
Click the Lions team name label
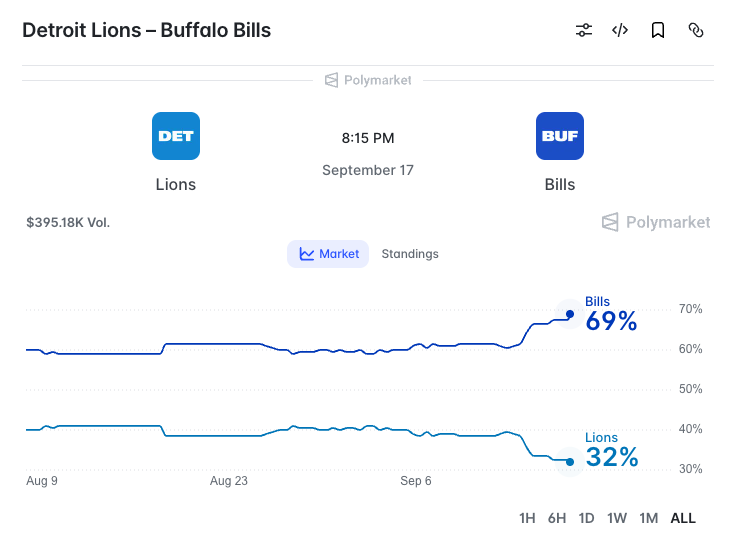[176, 185]
